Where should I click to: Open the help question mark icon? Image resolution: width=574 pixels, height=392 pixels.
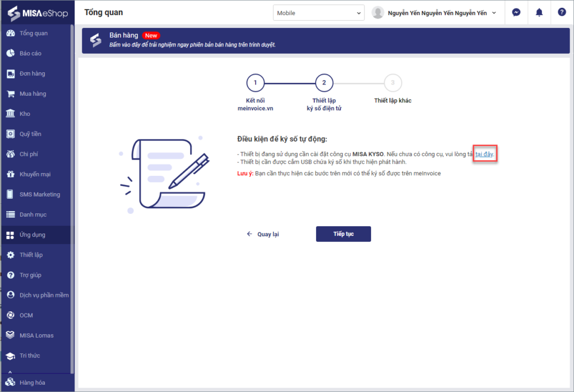[562, 12]
